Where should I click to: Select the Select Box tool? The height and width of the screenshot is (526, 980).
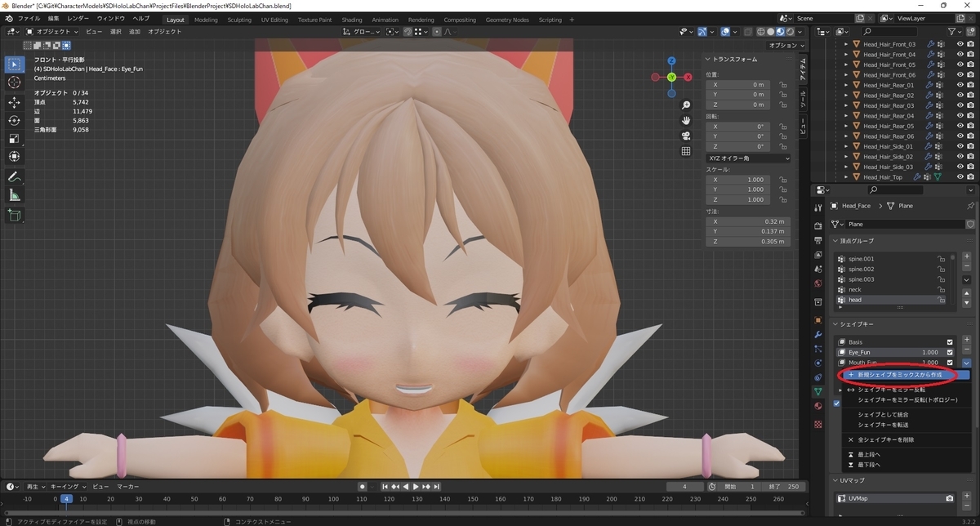[14, 64]
